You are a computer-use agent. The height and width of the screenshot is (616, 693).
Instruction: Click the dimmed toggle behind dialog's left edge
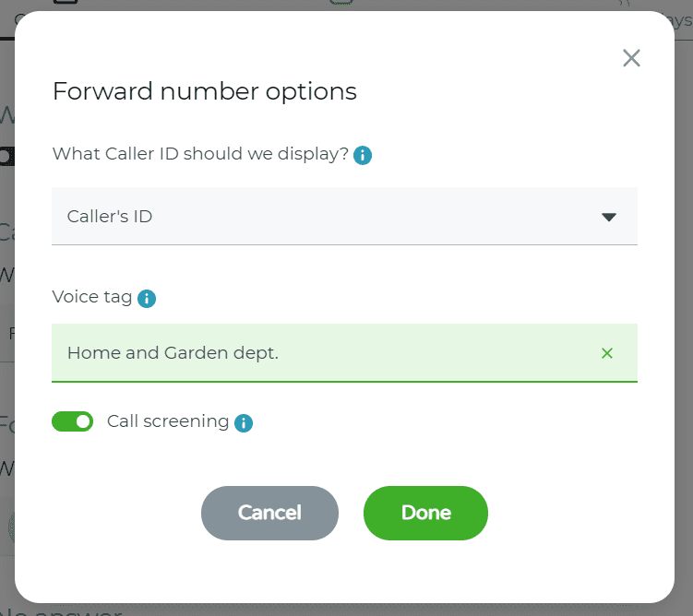6,156
